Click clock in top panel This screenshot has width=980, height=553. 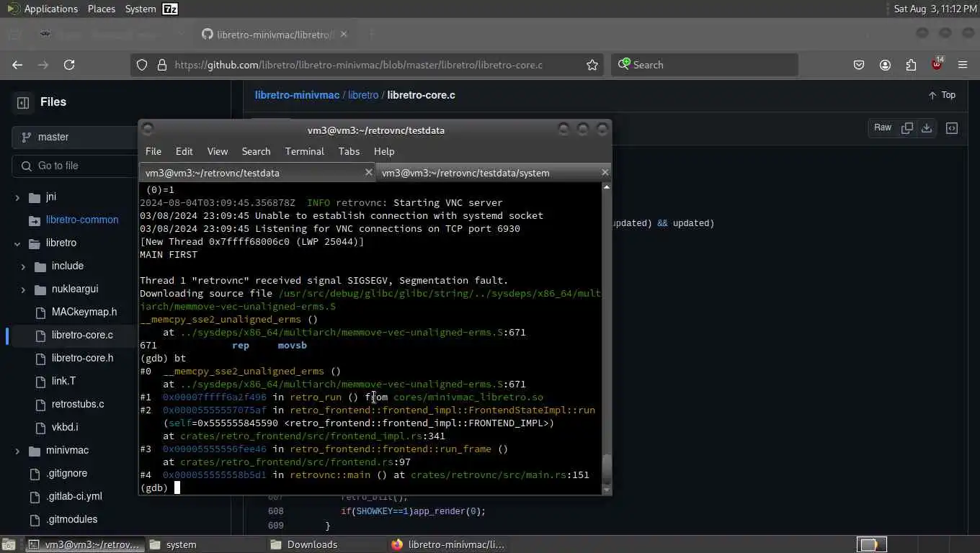(934, 9)
